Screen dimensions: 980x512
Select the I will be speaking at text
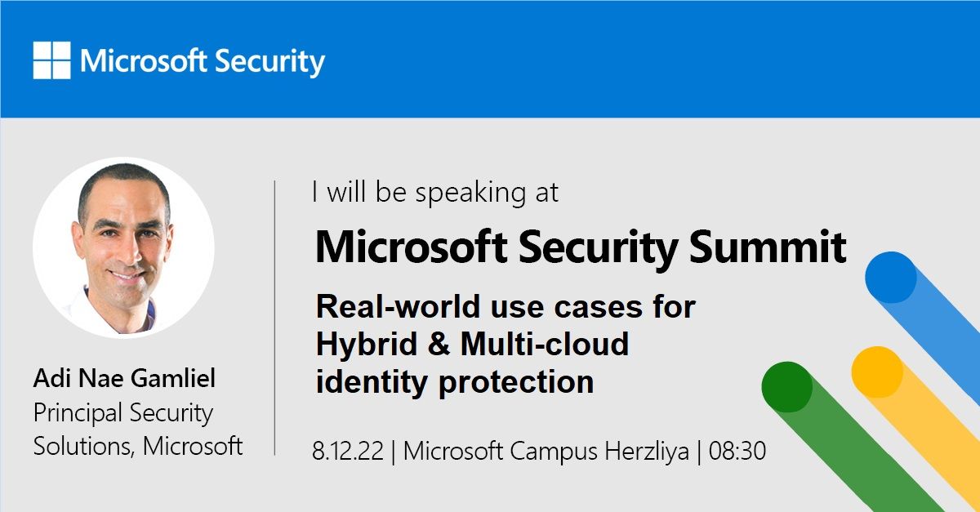point(436,194)
